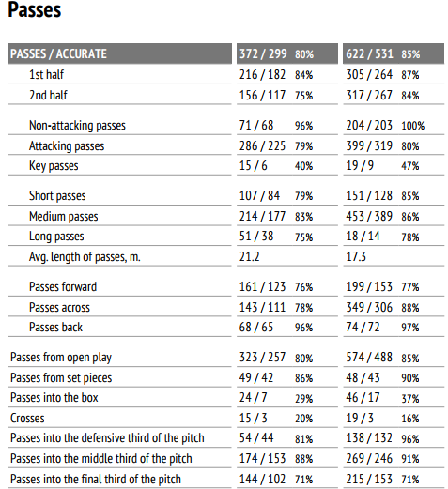Select Passes into the final third label
This screenshot has width=448, height=489.
[x=96, y=480]
